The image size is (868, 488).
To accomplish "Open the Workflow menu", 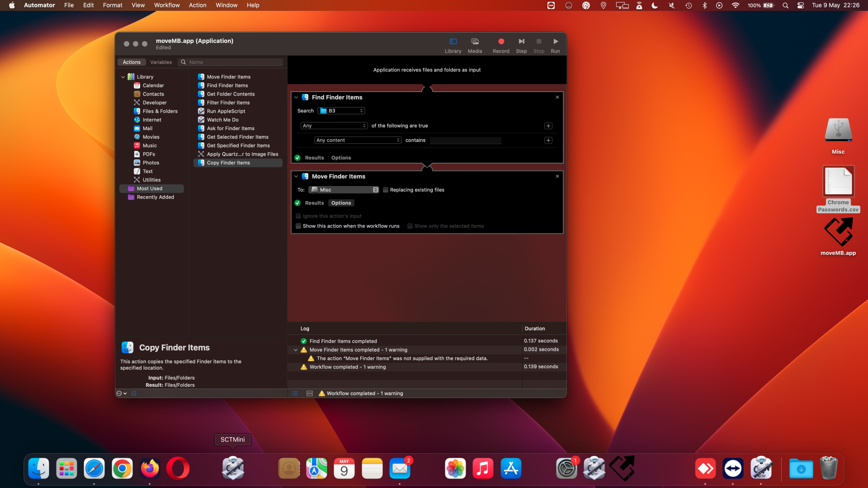I will coord(167,5).
